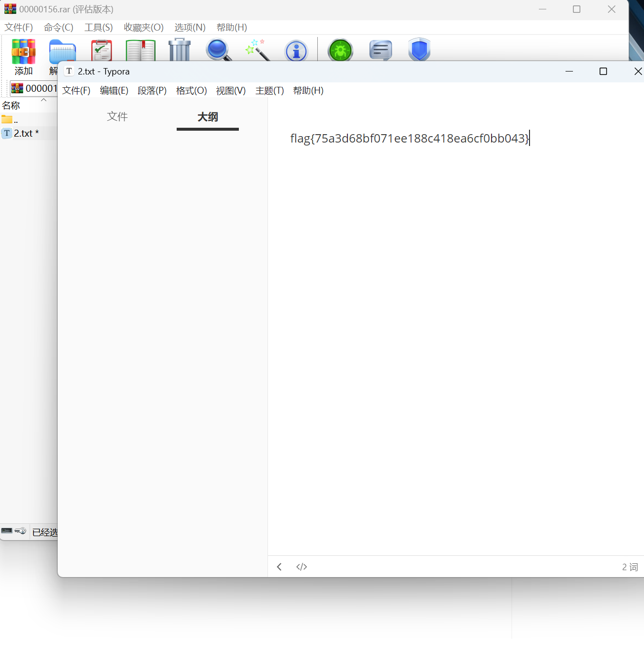Screen dimensions: 644x654
Task: Maximize the Typora window
Action: pyautogui.click(x=603, y=72)
